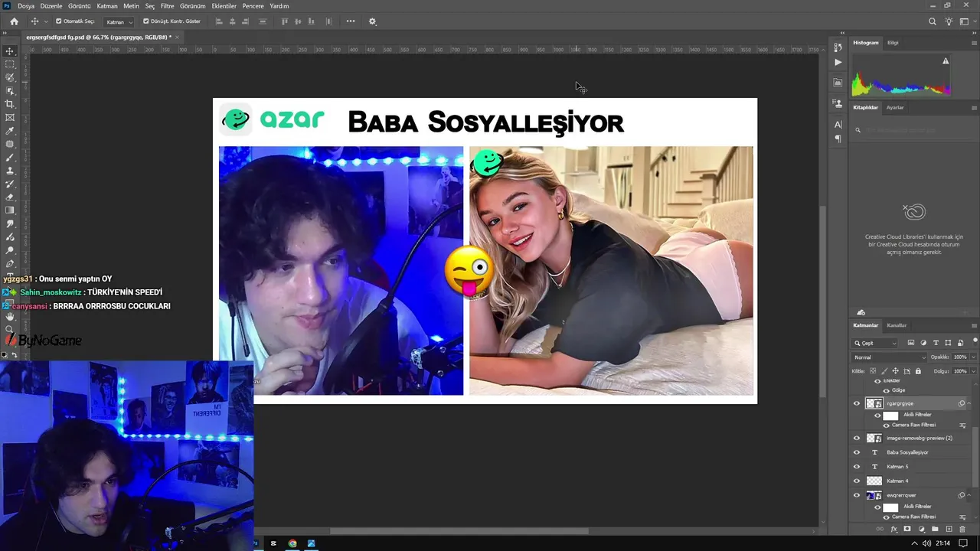Click the align top edges icon
The height and width of the screenshot is (551, 980).
[x=286, y=21]
